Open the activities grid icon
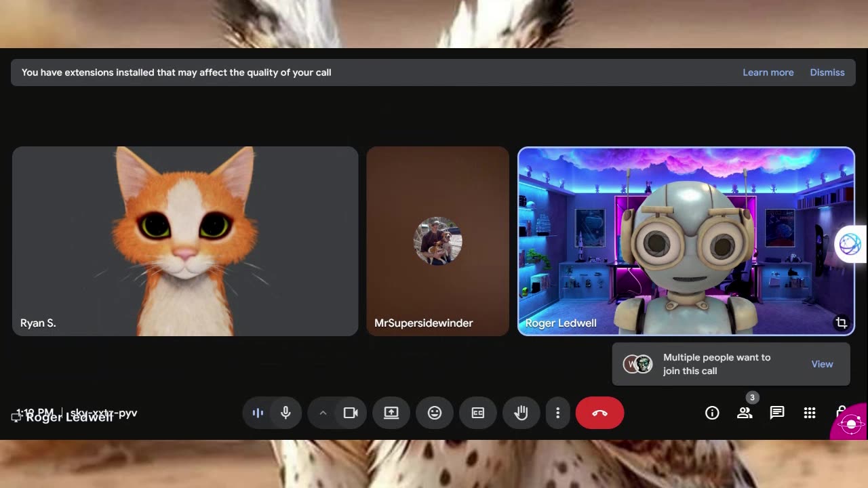 tap(810, 413)
